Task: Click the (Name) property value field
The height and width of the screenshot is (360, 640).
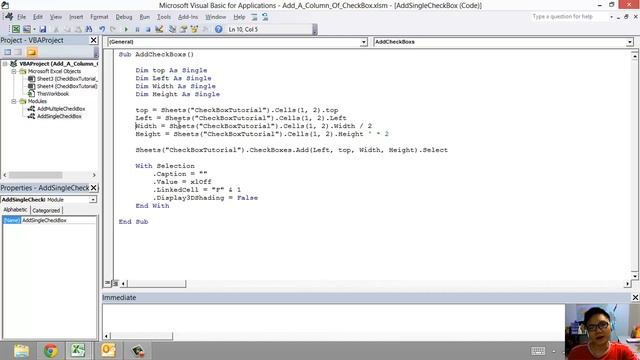Action: (x=59, y=220)
